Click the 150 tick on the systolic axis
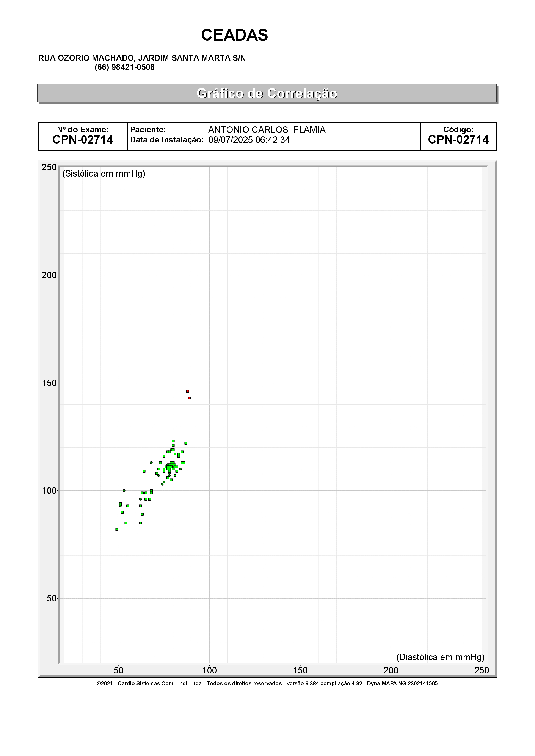The width and height of the screenshot is (535, 756). [49, 383]
